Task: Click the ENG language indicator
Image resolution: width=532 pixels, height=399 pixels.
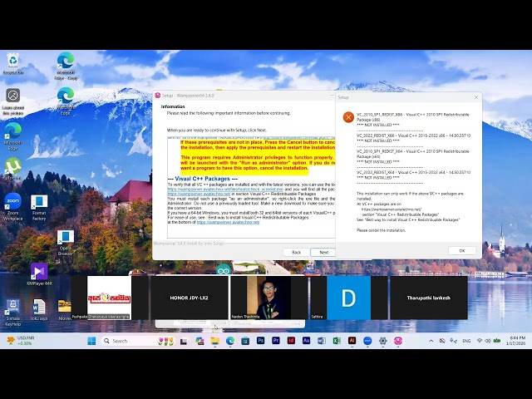Action: (466, 341)
